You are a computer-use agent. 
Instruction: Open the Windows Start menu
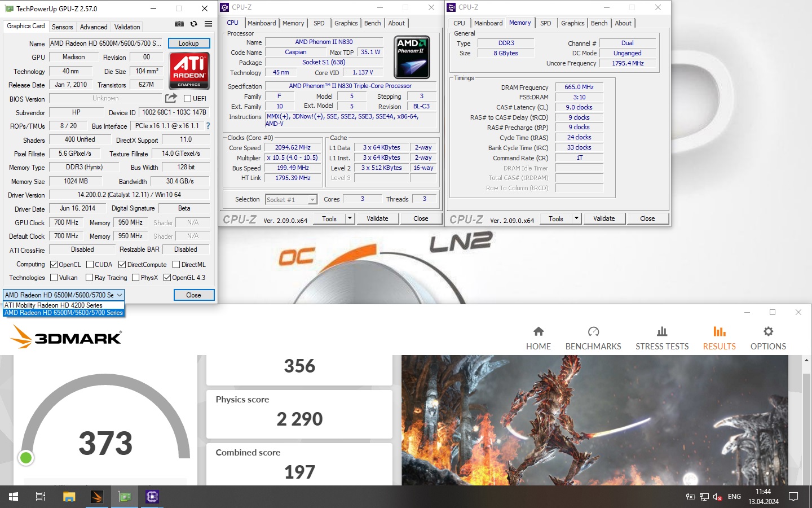click(x=14, y=497)
